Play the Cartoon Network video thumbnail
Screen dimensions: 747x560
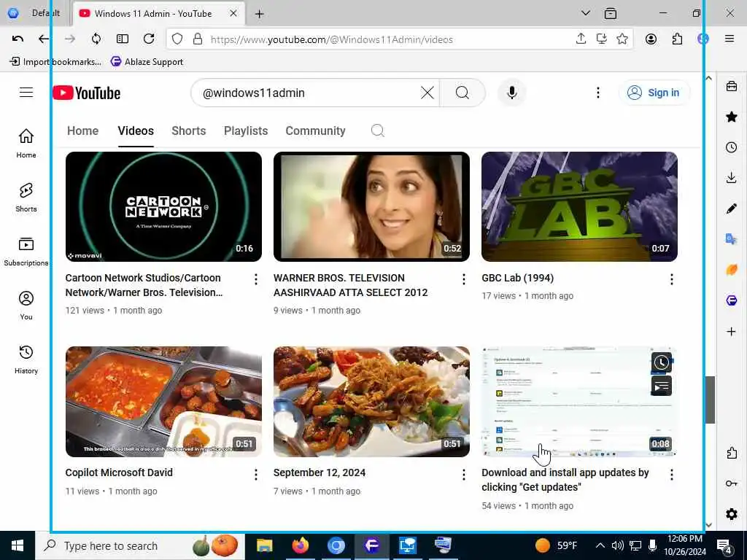tap(163, 206)
